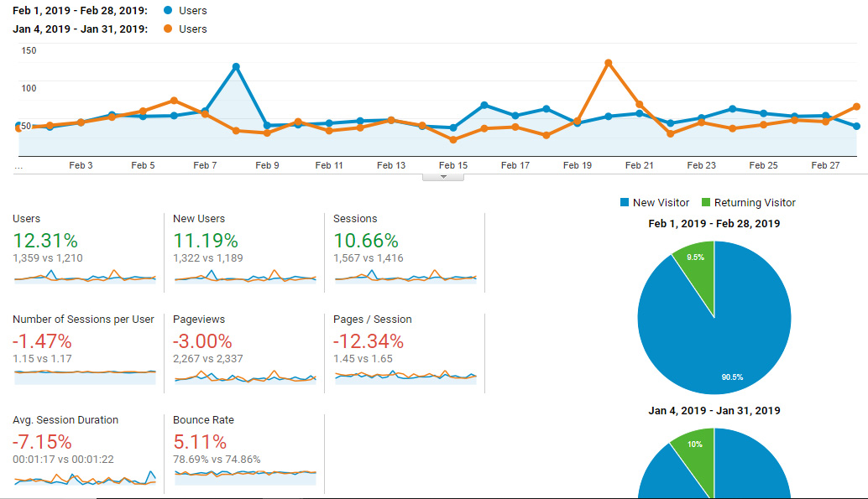This screenshot has width=868, height=499.
Task: Select the Pageviews metric -3.00%
Action: pos(202,341)
